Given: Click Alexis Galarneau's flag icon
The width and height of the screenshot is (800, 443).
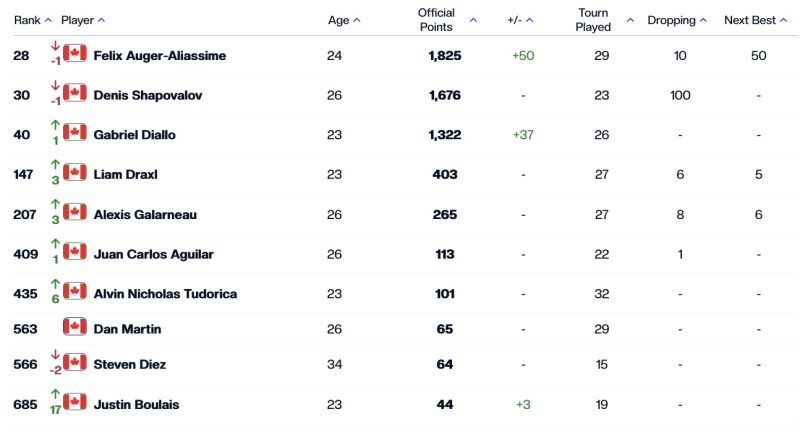Looking at the screenshot, I should [x=75, y=213].
